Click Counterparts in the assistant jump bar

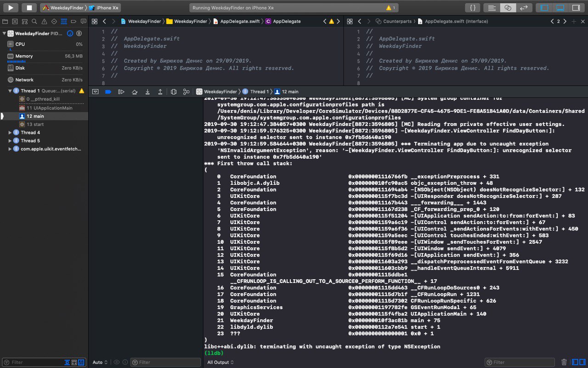(394, 21)
